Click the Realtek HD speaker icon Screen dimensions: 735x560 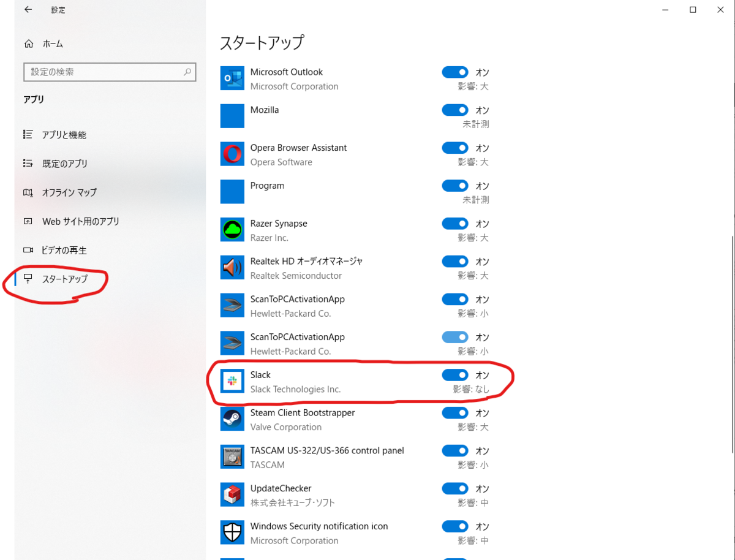pyautogui.click(x=232, y=268)
